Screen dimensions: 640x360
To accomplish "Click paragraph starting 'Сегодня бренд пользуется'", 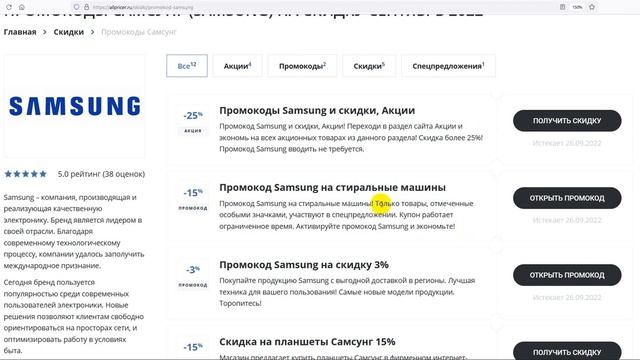I will click(73, 316).
